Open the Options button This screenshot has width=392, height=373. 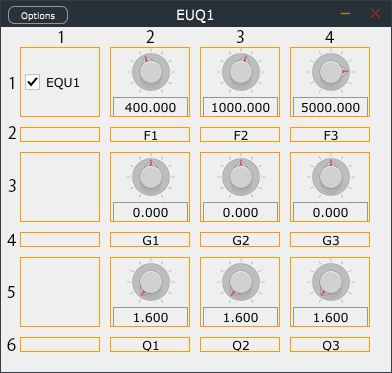pos(38,16)
